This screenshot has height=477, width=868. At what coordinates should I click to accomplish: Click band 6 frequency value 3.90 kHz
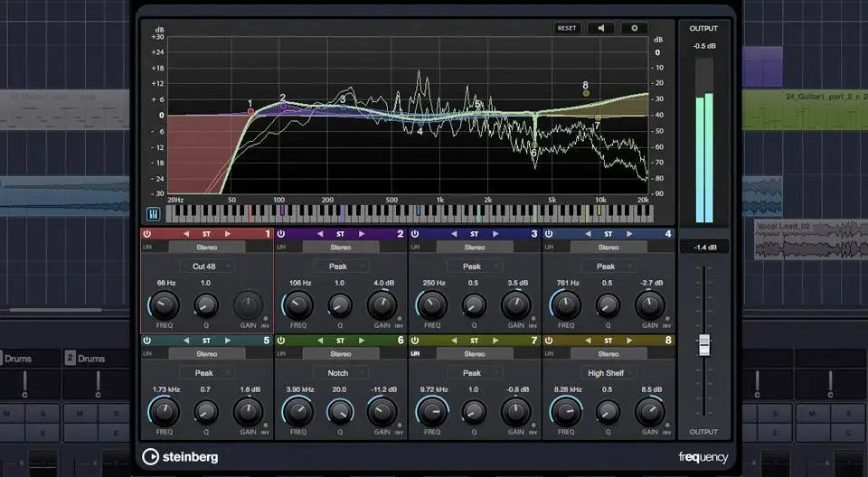300,389
